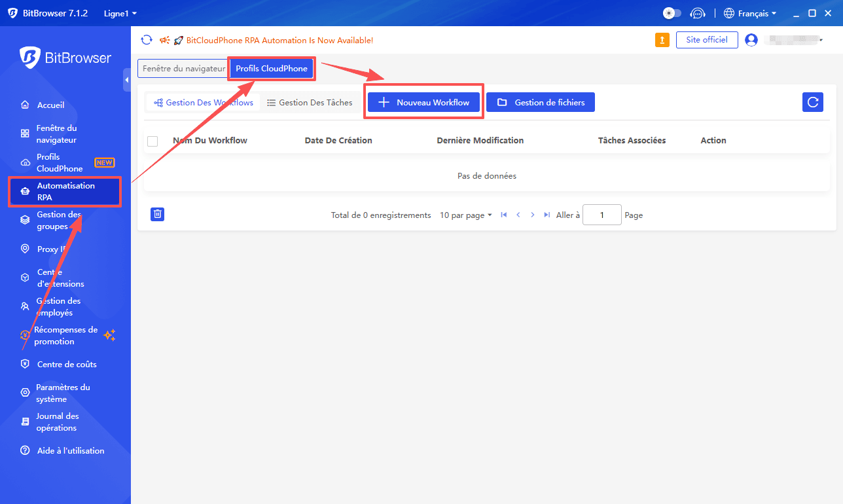Switch to Fenêtre du navigateur tab
The height and width of the screenshot is (504, 843).
pyautogui.click(x=183, y=69)
